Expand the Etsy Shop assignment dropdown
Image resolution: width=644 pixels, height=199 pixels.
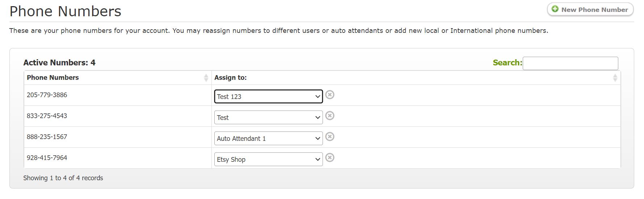(268, 159)
